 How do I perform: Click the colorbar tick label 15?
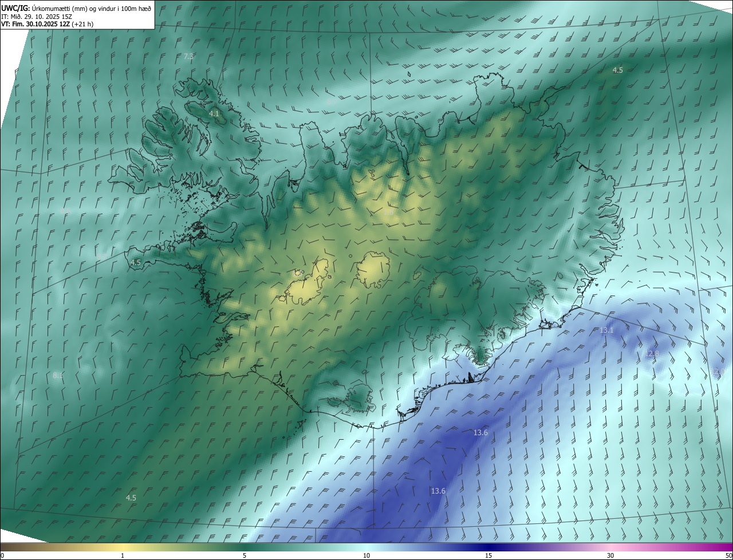(x=488, y=555)
